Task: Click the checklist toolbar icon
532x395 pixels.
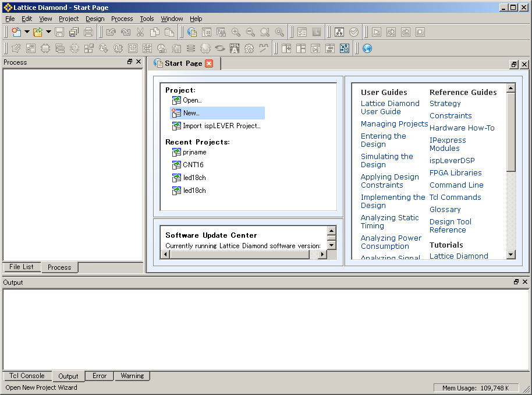Action: click(x=302, y=32)
